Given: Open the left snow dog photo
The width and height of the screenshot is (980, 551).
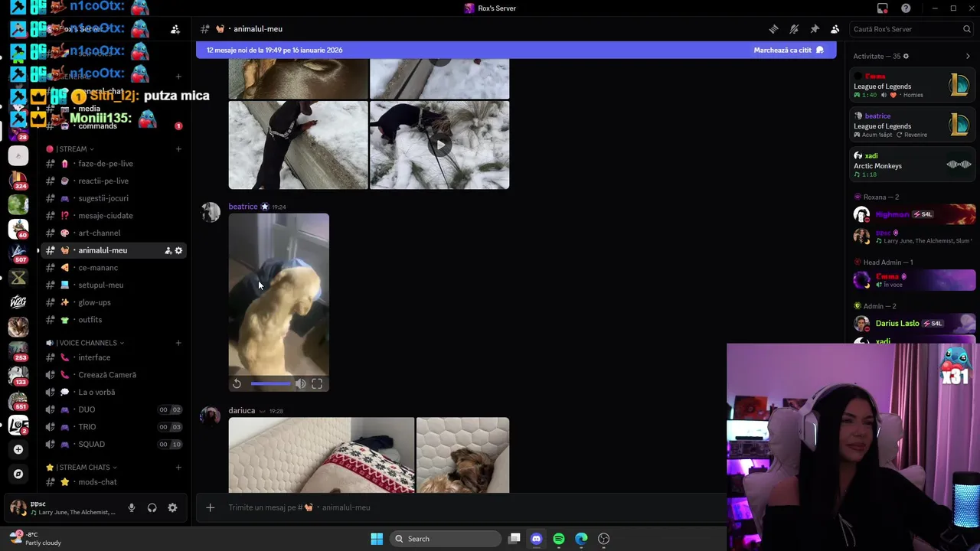Looking at the screenshot, I should click(298, 145).
